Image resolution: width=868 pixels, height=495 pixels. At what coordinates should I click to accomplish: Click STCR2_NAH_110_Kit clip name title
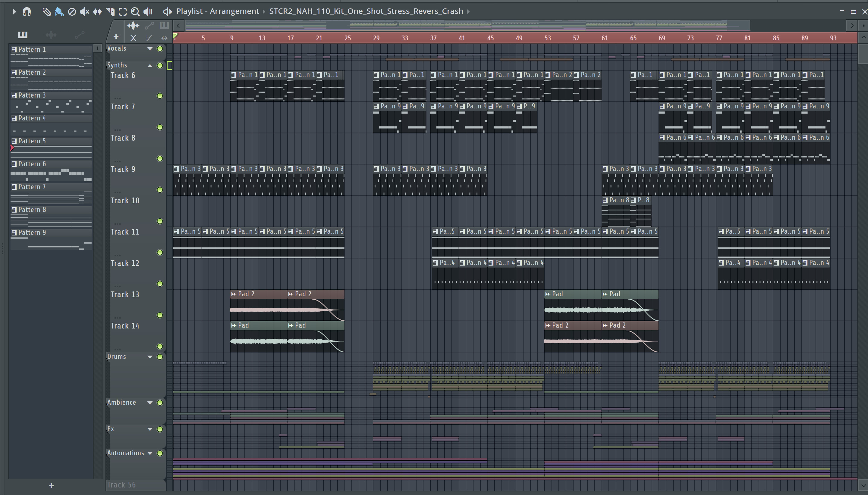(x=366, y=11)
